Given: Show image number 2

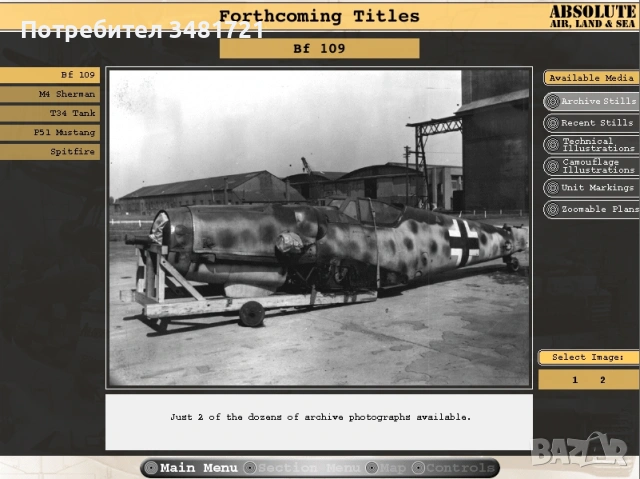Looking at the screenshot, I should coord(603,380).
